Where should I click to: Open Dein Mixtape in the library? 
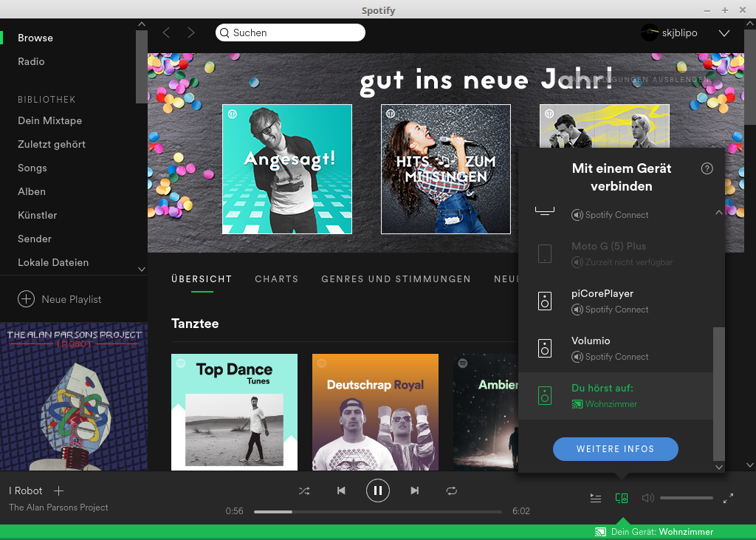(49, 120)
